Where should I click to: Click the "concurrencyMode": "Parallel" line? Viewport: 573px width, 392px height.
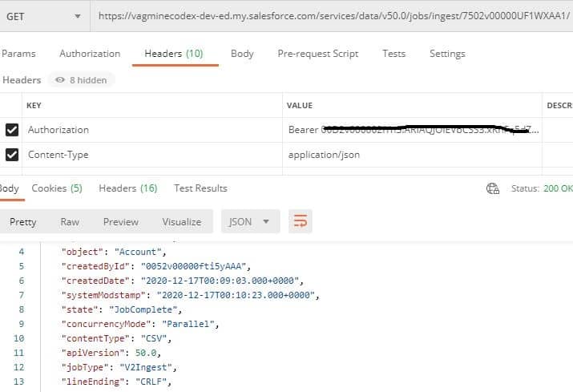140,324
